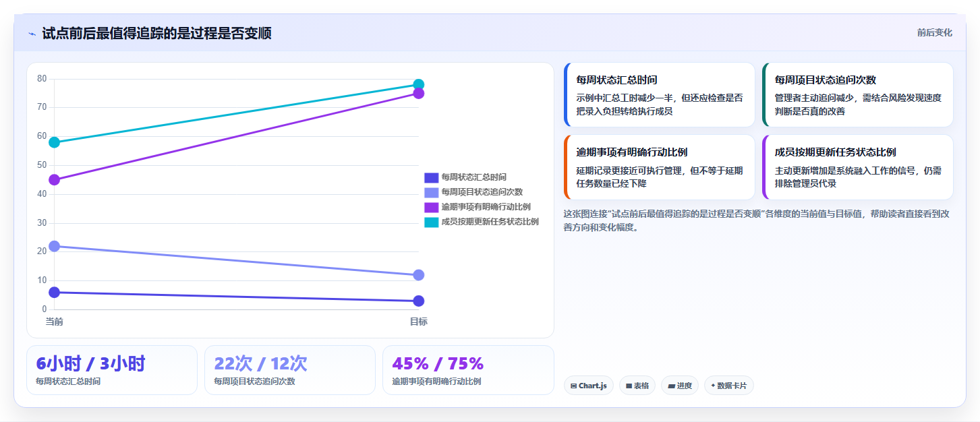The image size is (980, 422).
Task: Click the light-blue data point at 当前 (22)
Action: (x=55, y=246)
